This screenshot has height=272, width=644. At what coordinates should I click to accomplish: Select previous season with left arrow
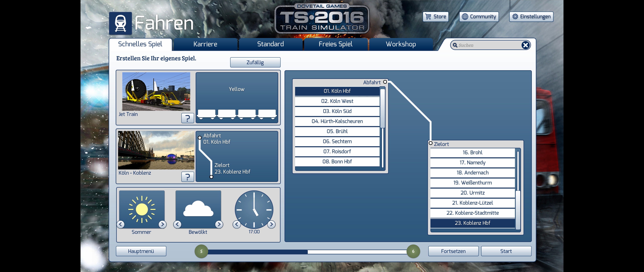tap(121, 224)
